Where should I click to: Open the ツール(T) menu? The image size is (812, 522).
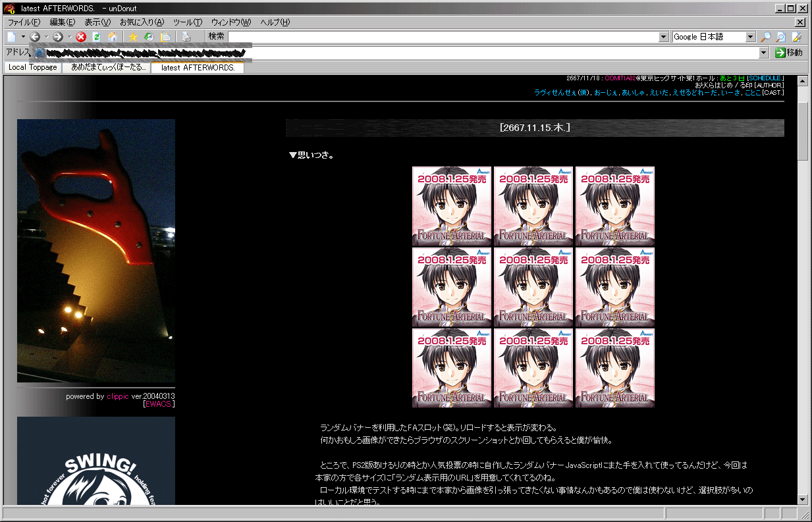[188, 22]
